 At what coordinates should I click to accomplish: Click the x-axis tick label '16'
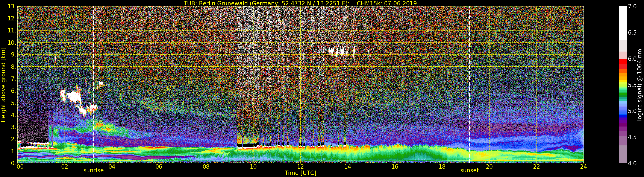click(x=395, y=167)
